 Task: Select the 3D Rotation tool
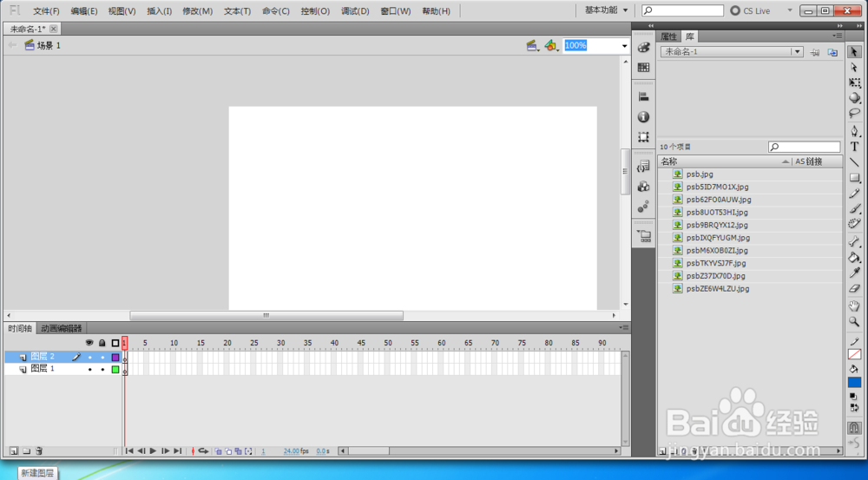(x=854, y=98)
